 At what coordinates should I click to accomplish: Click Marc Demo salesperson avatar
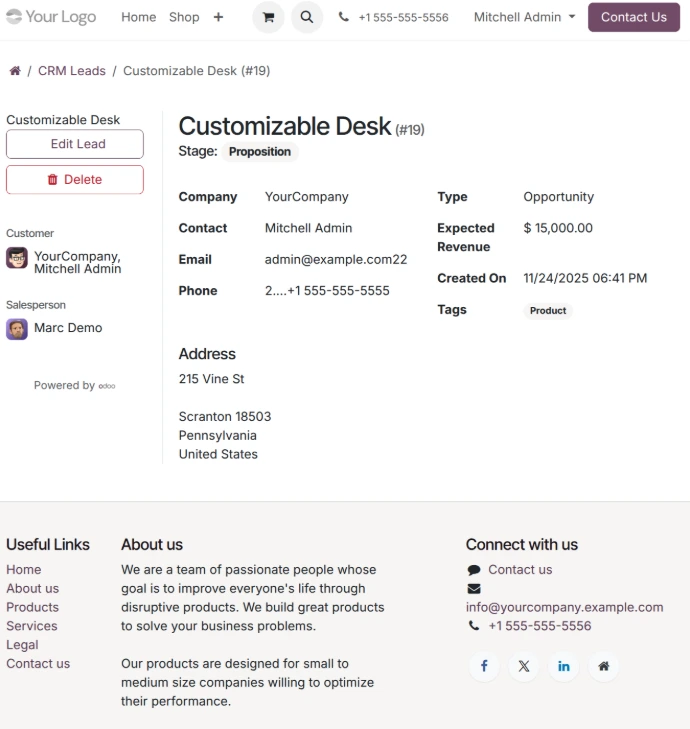17,329
